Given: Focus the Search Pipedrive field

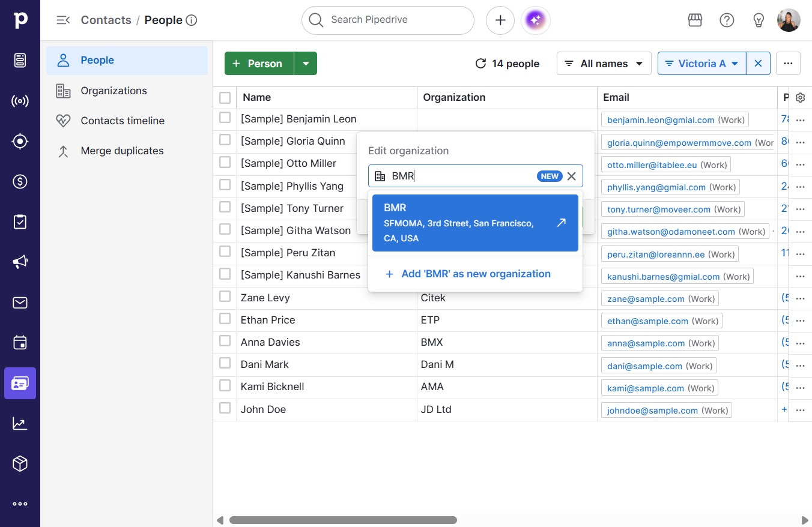Looking at the screenshot, I should (x=388, y=20).
